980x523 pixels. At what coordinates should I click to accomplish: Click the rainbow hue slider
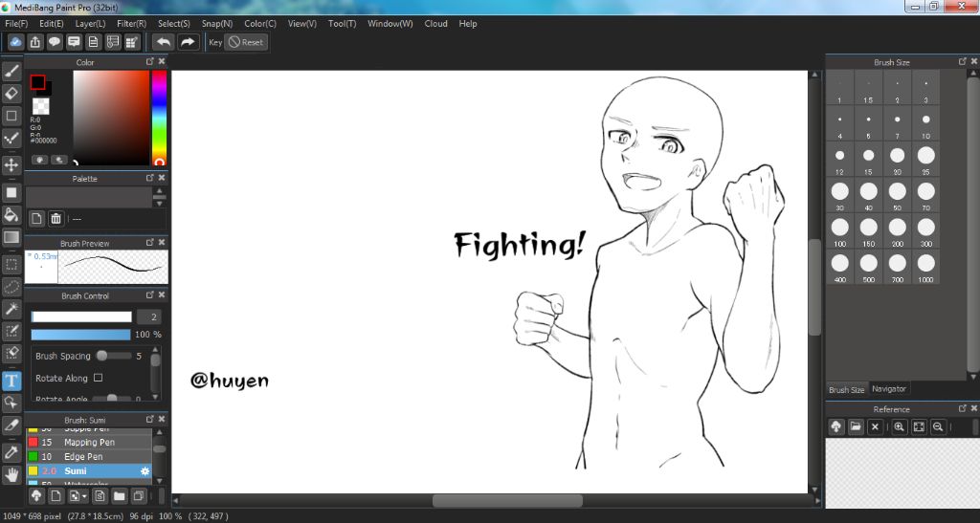(x=160, y=118)
